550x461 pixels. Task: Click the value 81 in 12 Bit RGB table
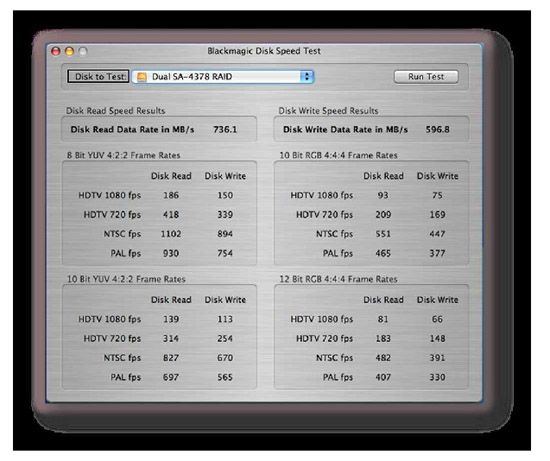[x=383, y=319]
